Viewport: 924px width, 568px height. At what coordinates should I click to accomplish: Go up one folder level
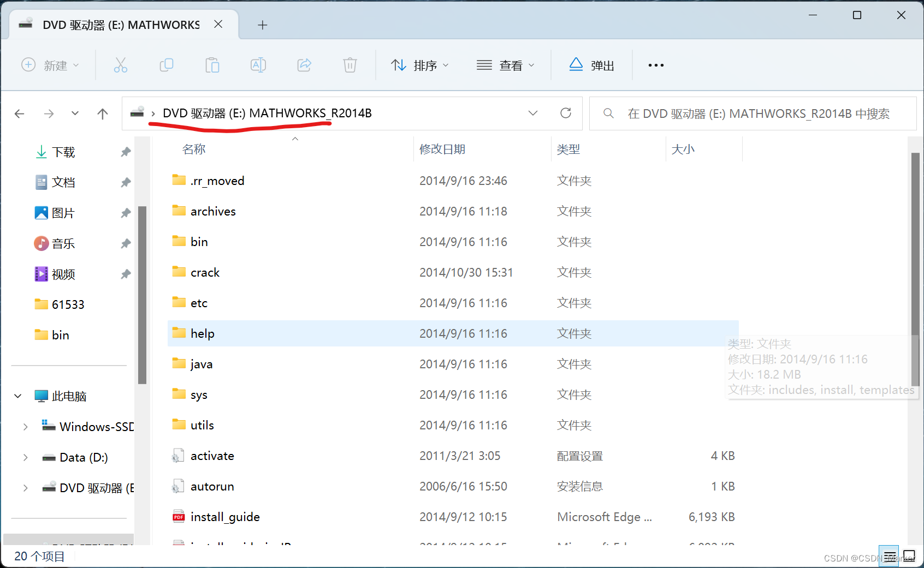point(102,113)
